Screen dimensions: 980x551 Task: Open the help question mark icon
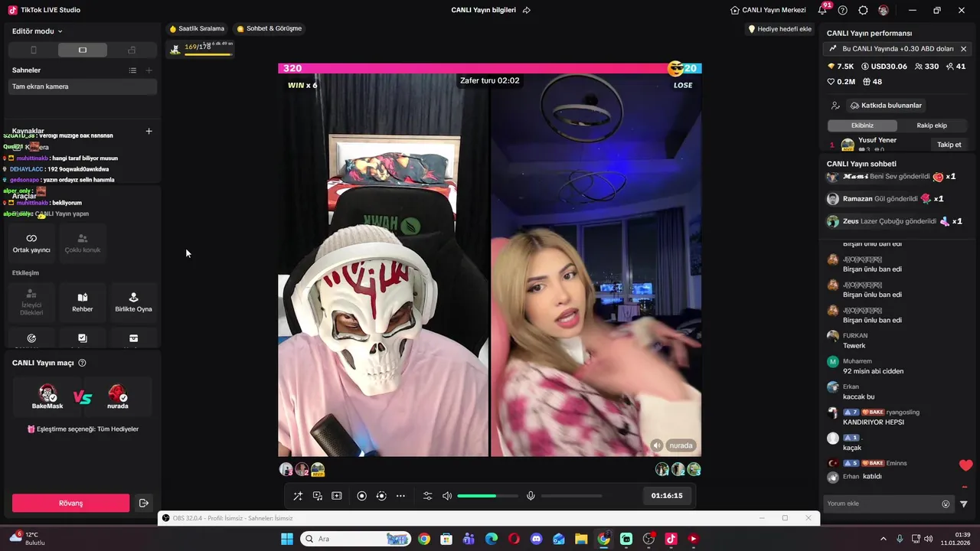point(843,10)
